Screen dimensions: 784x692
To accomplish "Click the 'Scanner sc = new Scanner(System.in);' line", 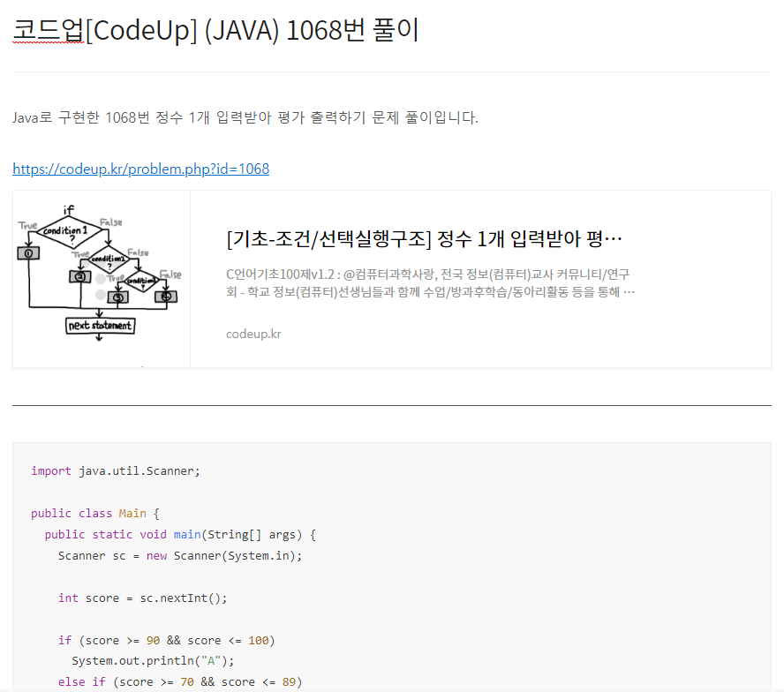I will tap(180, 555).
